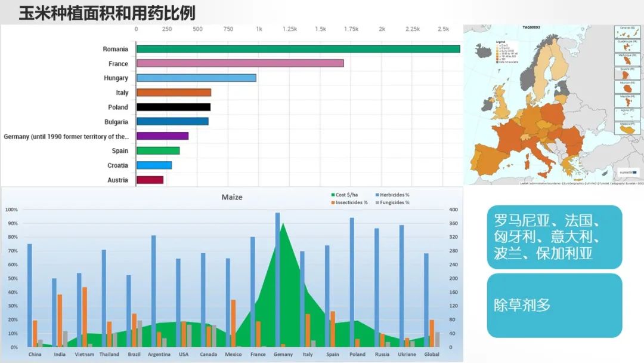Click the Hungary row label
Image resolution: width=644 pixels, height=363 pixels.
click(x=116, y=78)
